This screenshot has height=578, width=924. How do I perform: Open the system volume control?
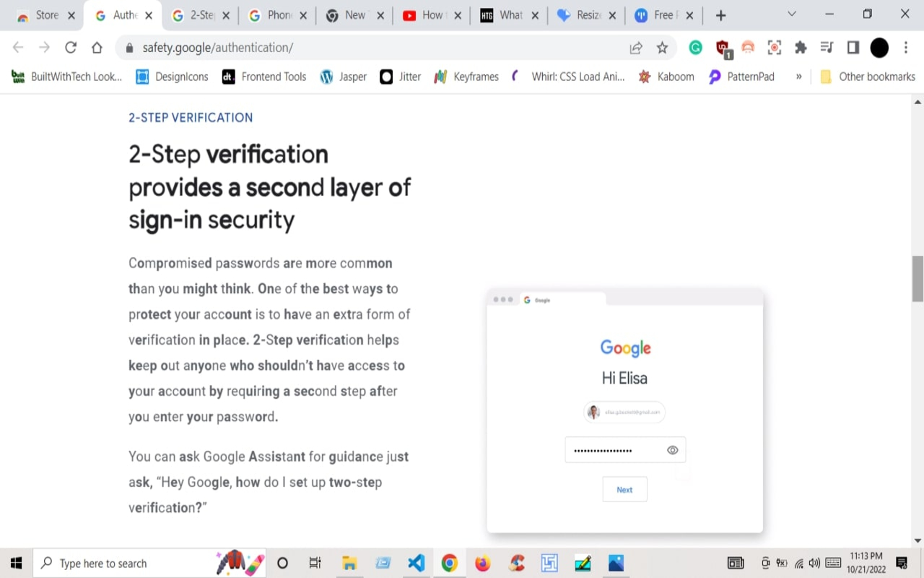coord(814,563)
